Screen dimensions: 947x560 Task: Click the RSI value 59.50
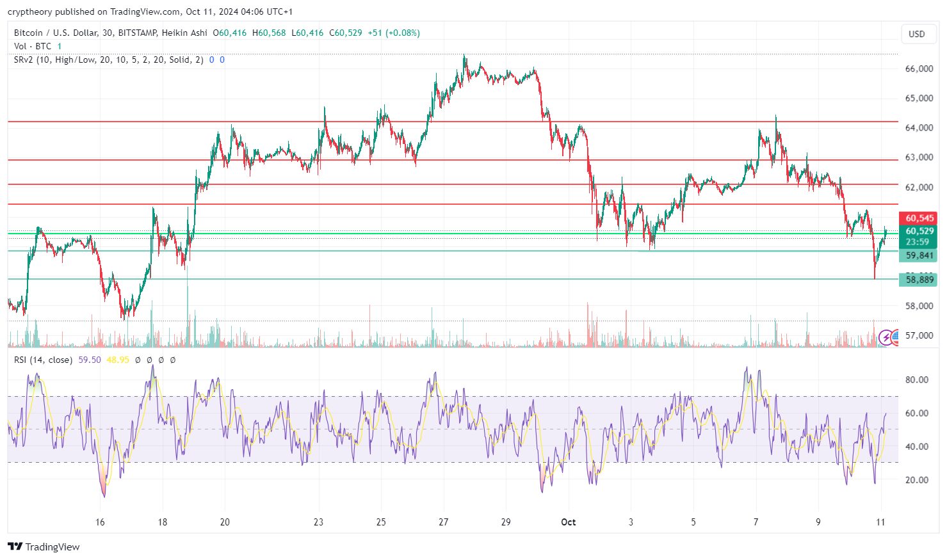pyautogui.click(x=90, y=360)
